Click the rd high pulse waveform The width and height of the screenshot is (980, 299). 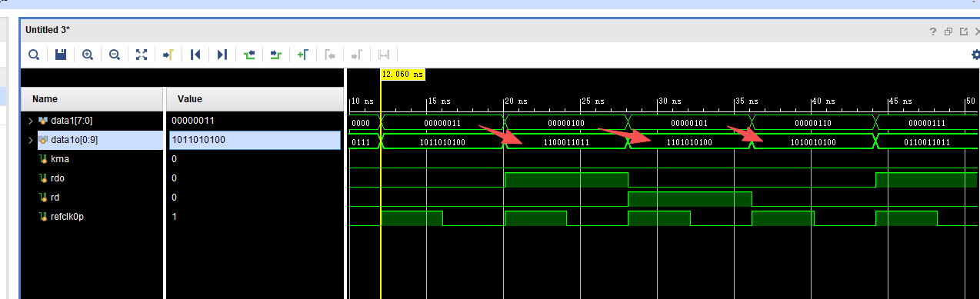click(x=690, y=199)
